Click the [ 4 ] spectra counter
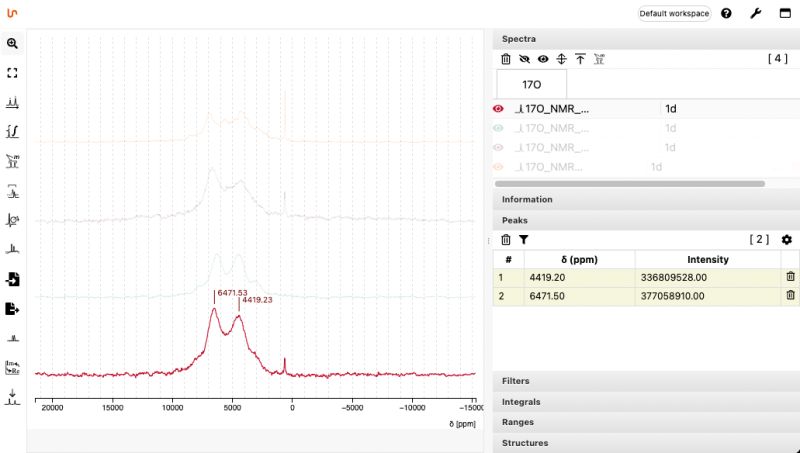 (x=778, y=59)
